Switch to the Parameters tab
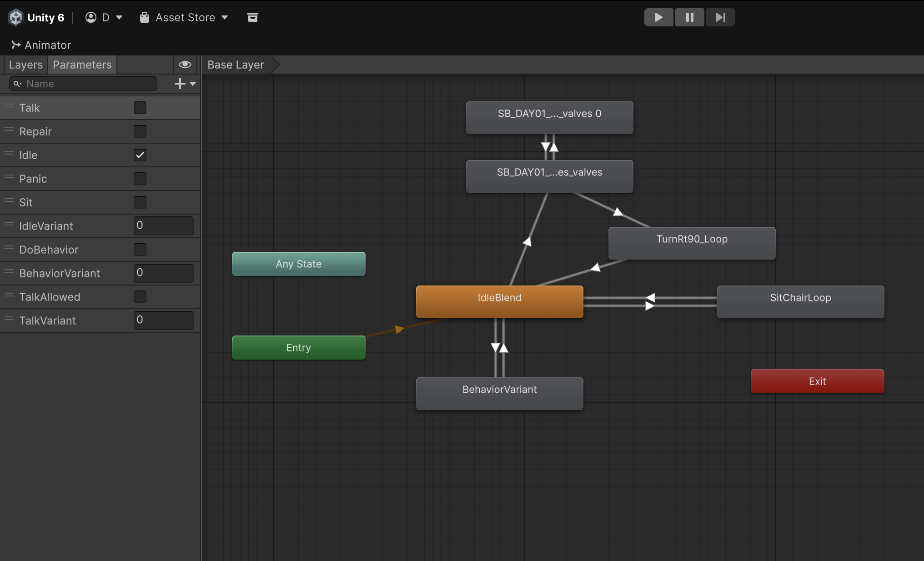924x561 pixels. point(82,65)
